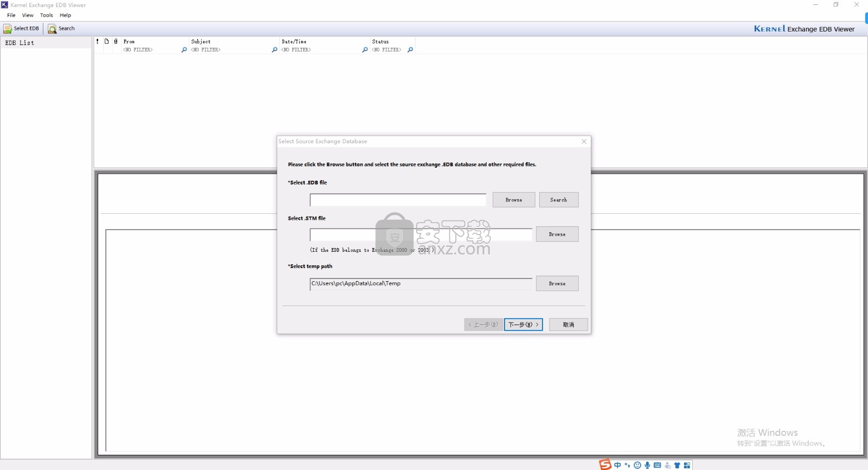
Task: Click the Status filter text field
Action: (x=388, y=50)
